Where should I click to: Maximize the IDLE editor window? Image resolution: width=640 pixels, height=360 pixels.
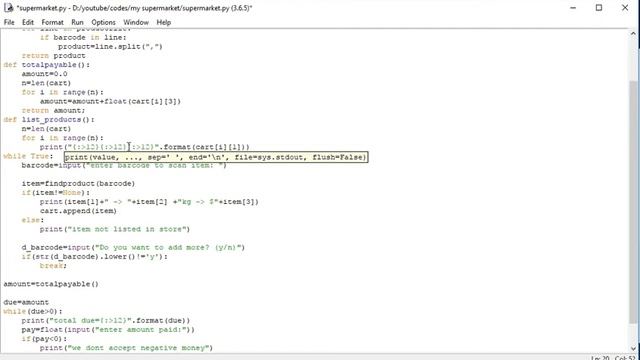[599, 8]
